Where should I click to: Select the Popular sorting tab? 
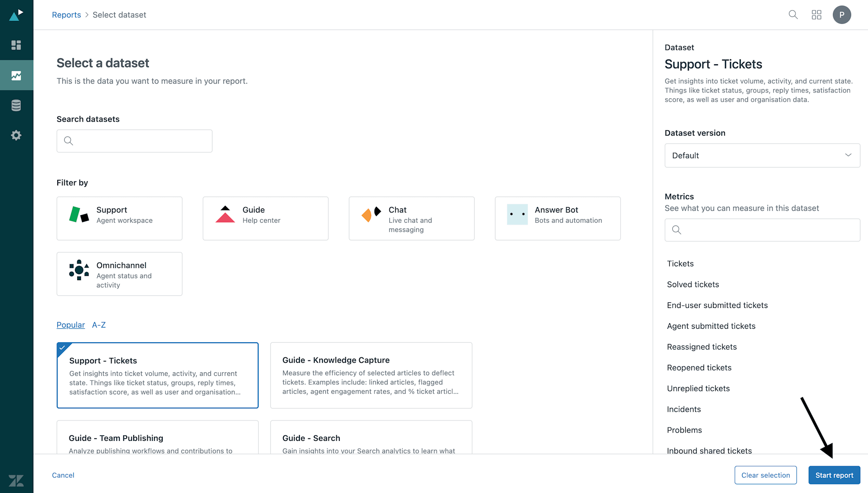pos(70,325)
